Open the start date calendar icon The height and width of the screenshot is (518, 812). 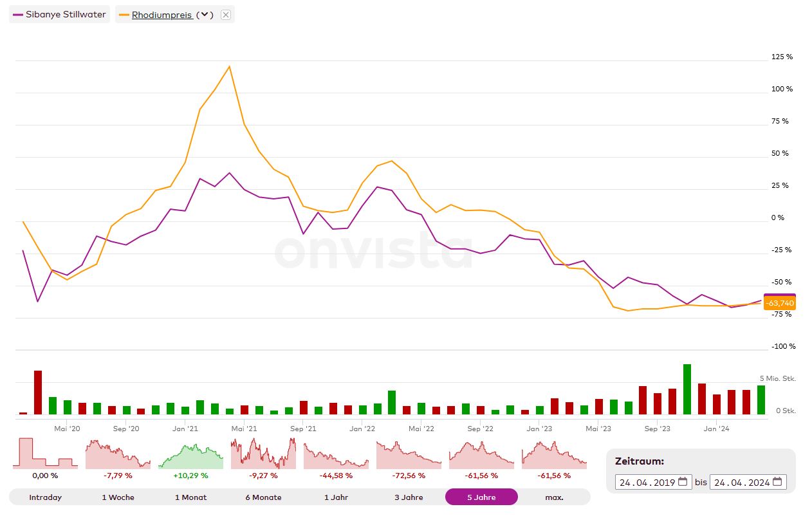pyautogui.click(x=683, y=482)
